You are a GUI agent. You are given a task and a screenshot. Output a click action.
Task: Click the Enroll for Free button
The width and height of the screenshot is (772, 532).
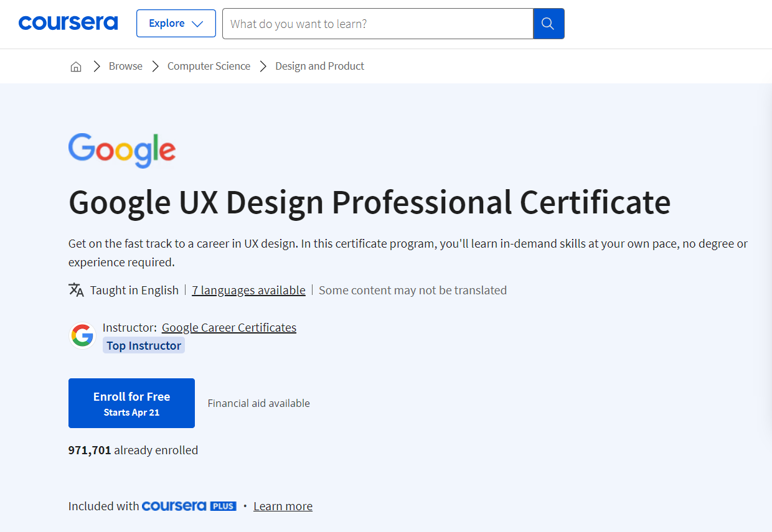(131, 403)
